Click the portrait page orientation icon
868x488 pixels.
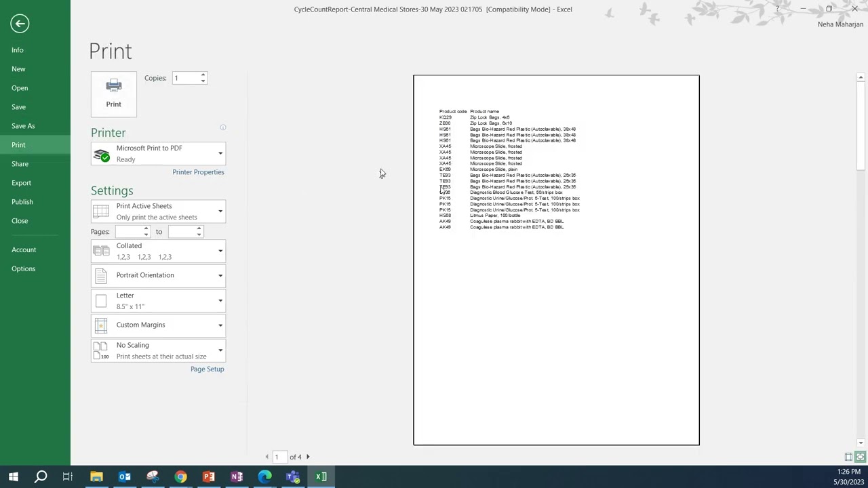coord(101,276)
